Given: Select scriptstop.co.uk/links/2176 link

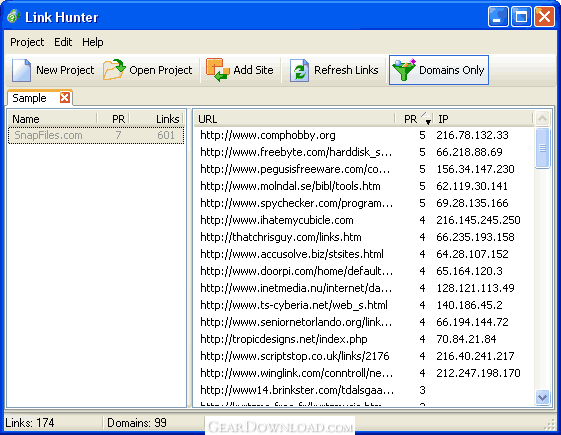Looking at the screenshot, I should 294,356.
